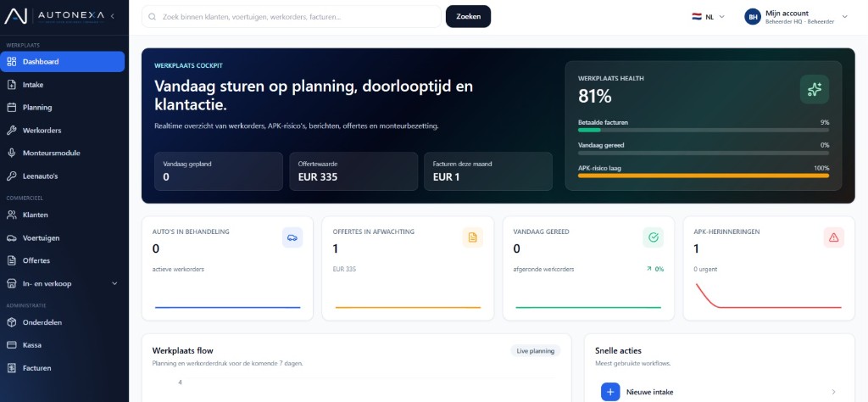This screenshot has width=868, height=402.
Task: Go to the Intake page
Action: pos(63,85)
